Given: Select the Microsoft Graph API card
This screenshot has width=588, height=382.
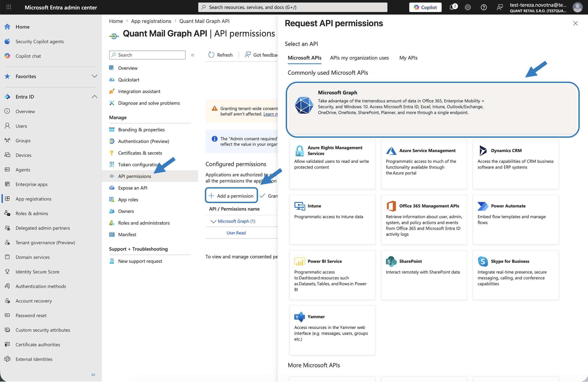Looking at the screenshot, I should (x=433, y=110).
